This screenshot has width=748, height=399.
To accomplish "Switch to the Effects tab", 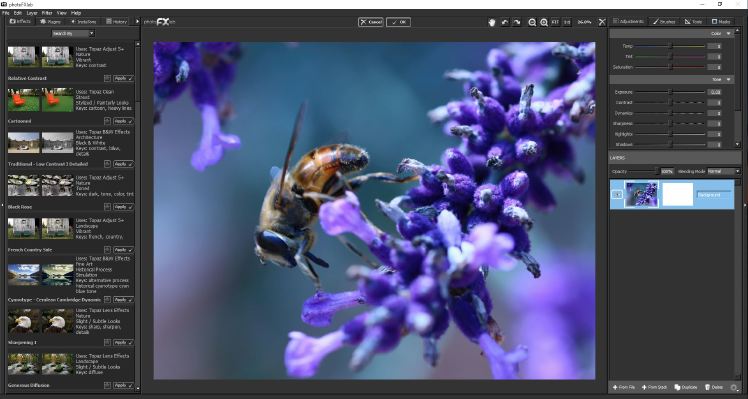I will pos(21,21).
